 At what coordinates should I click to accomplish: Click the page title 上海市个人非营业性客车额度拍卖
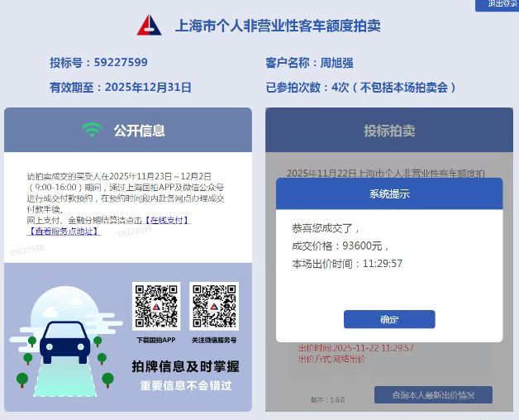(x=278, y=26)
